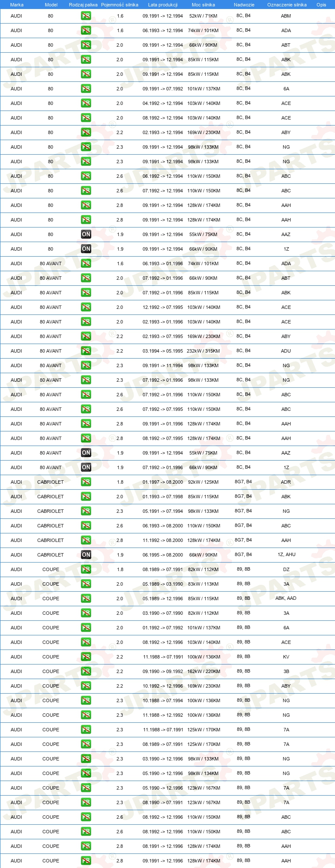335x868 pixels.
Task: Click the date range 03.1994 -> 05.1995
Action: 163,351
